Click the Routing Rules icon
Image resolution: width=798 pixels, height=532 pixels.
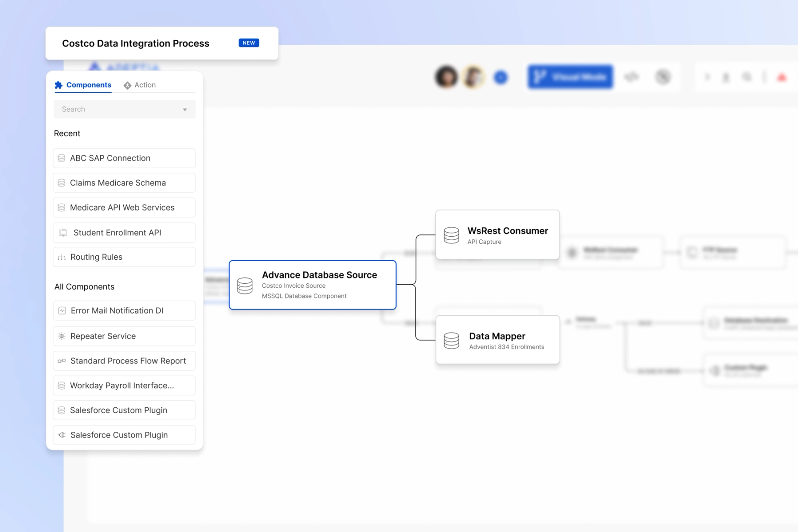[x=62, y=257]
